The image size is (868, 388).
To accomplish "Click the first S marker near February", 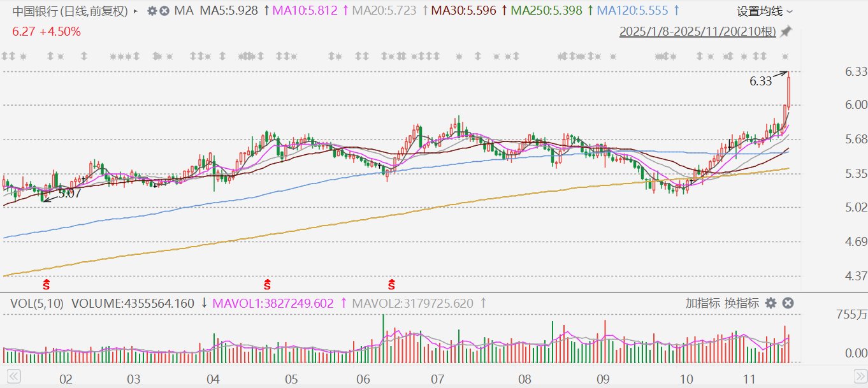I will pyautogui.click(x=45, y=283).
